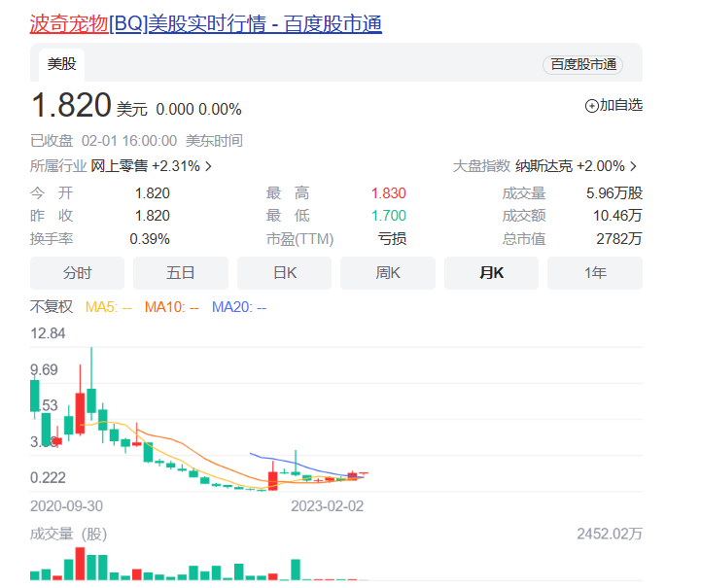The height and width of the screenshot is (588, 701).
Task: Click the MA20 indicator label
Action: [x=239, y=307]
